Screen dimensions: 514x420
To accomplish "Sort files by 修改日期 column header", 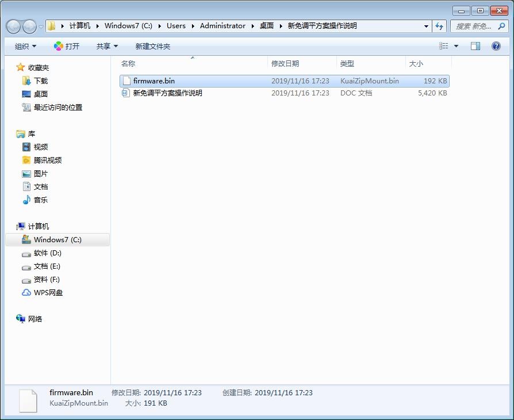I will (x=285, y=64).
